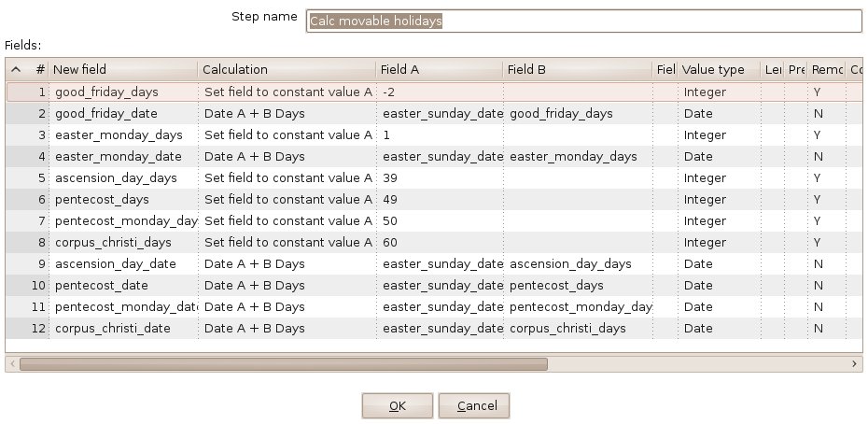The width and height of the screenshot is (868, 424).
Task: Select the corpus_christi_days New field cell
Action: tap(123, 243)
